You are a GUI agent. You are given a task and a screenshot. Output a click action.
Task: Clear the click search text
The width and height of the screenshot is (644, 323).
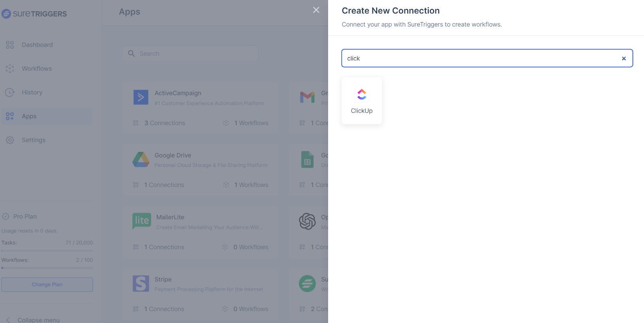click(623, 58)
